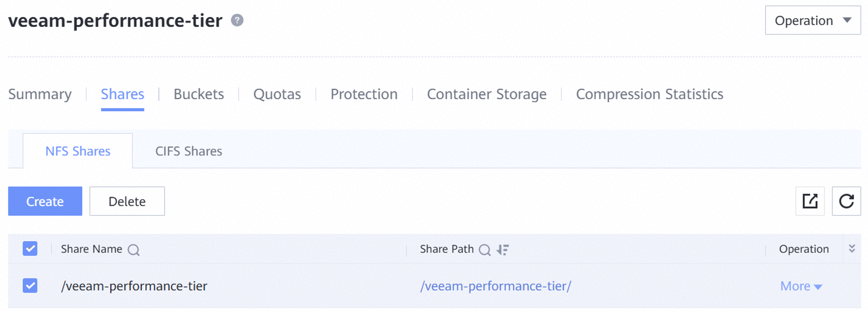Click the Create button
This screenshot has height=311, width=868.
tap(45, 201)
